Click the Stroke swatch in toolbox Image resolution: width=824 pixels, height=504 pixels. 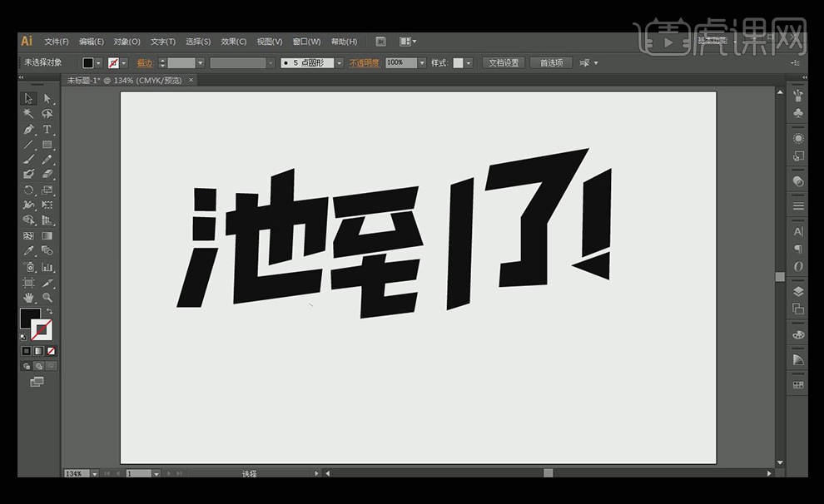point(42,330)
